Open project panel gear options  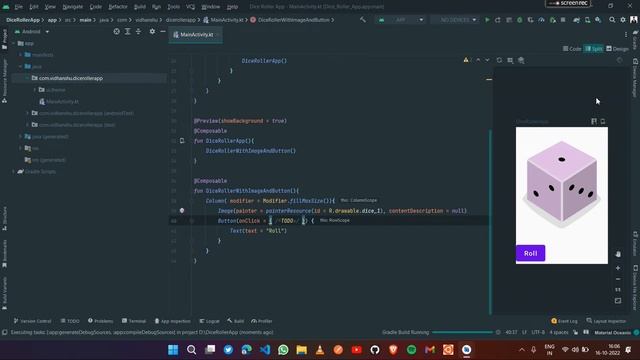(152, 31)
